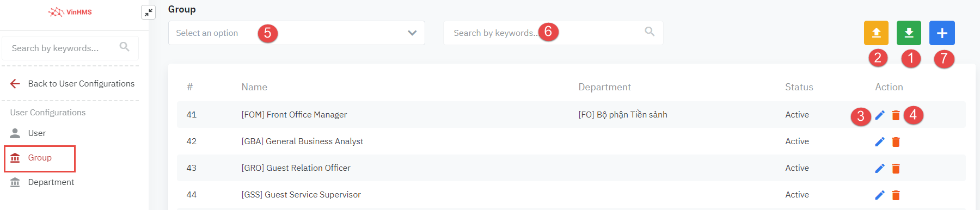
Task: Open the Select an option dropdown
Action: click(x=296, y=33)
